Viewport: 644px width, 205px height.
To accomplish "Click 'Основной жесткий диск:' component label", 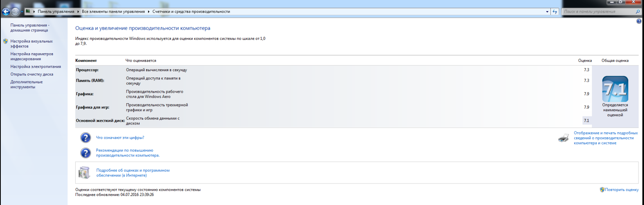I will tap(100, 120).
